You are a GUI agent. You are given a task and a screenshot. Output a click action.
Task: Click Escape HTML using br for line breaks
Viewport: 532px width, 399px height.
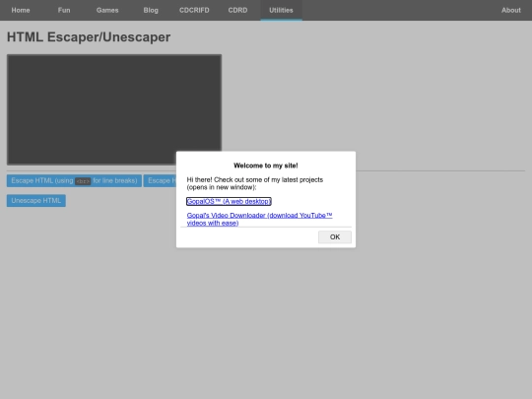pyautogui.click(x=74, y=181)
